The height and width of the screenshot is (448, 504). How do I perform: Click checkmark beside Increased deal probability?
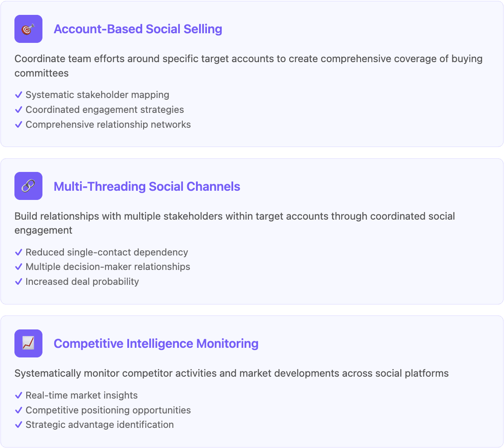tap(19, 281)
